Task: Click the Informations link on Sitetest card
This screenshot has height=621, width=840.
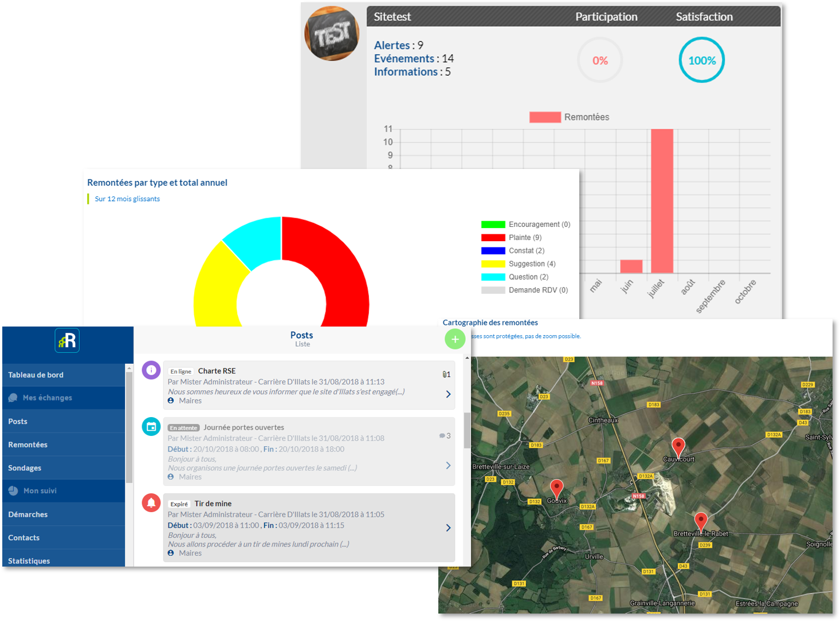Action: pyautogui.click(x=406, y=72)
